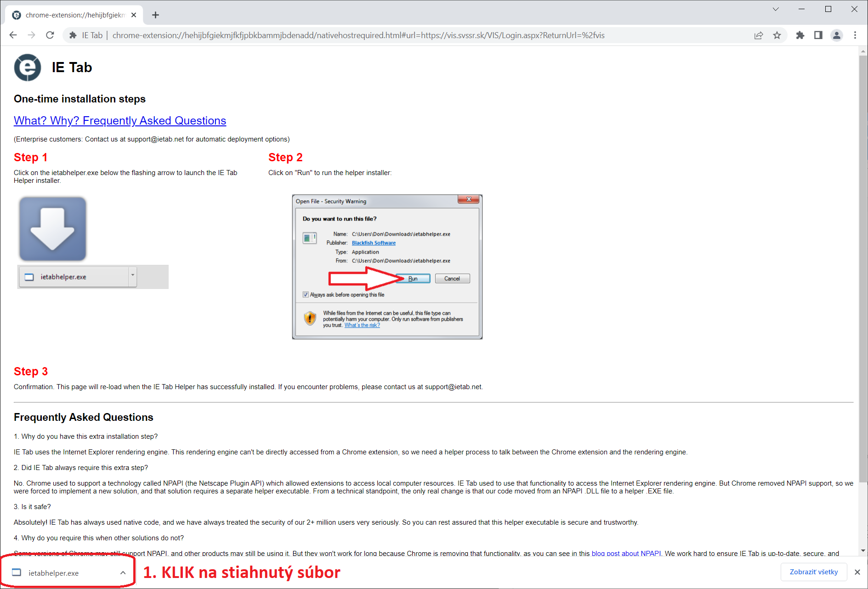
Task: Click the large blue download arrow image
Action: [x=53, y=229]
